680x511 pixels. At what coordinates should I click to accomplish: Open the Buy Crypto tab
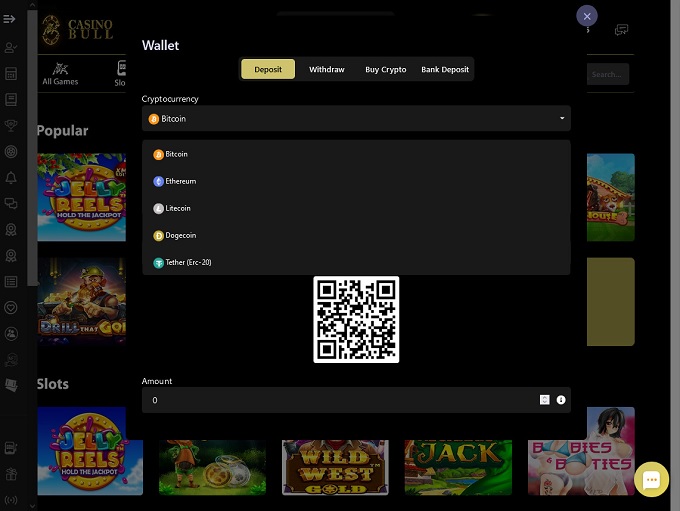click(385, 70)
